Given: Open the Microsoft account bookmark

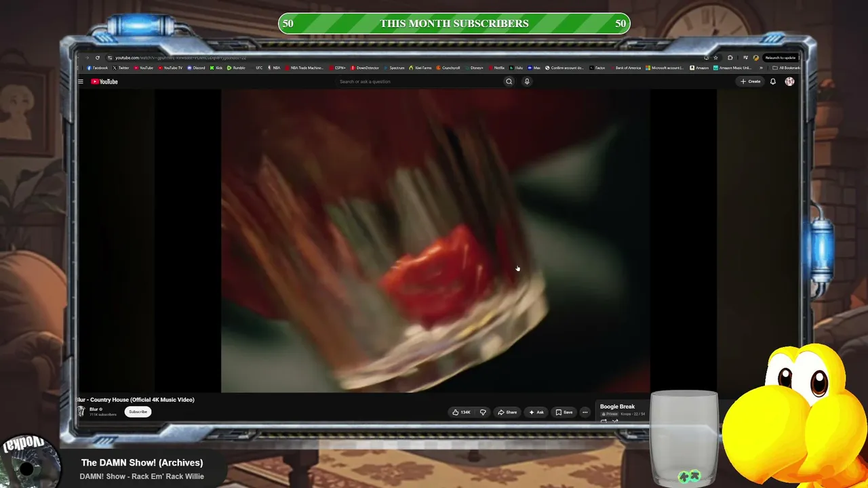Looking at the screenshot, I should 665,68.
